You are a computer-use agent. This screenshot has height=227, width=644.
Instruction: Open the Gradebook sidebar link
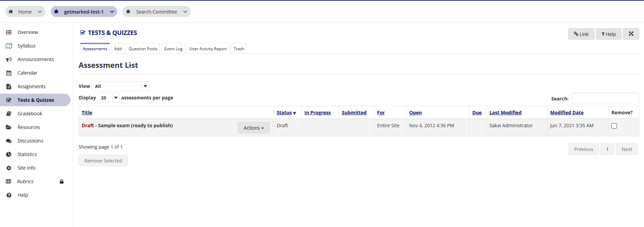30,114
